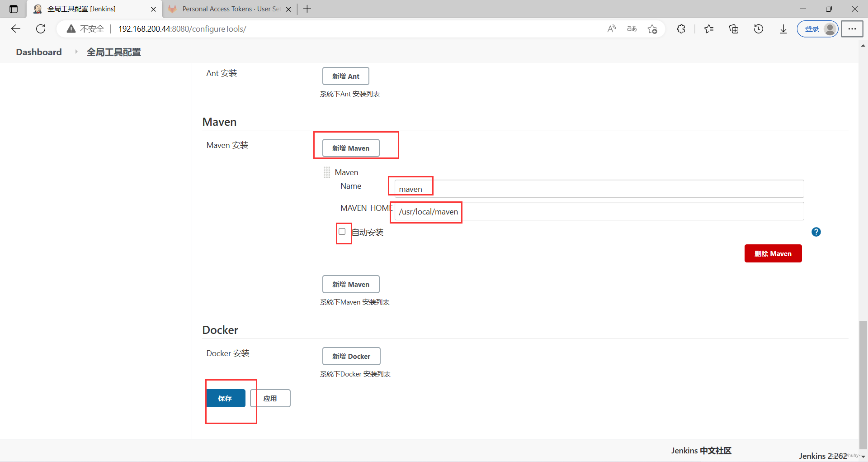Click the 系统下Ant 安装列表 text
This screenshot has width=868, height=462.
coord(350,94)
